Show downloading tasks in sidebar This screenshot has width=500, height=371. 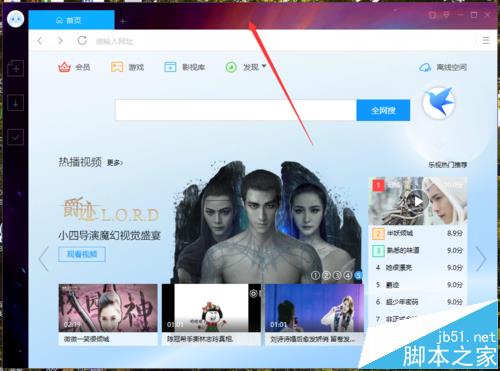tap(15, 103)
